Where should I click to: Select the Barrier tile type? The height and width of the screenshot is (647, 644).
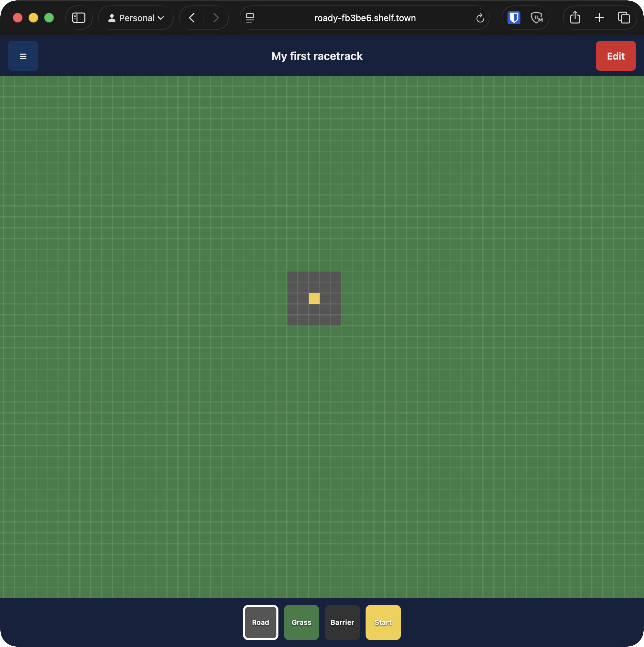coord(342,622)
